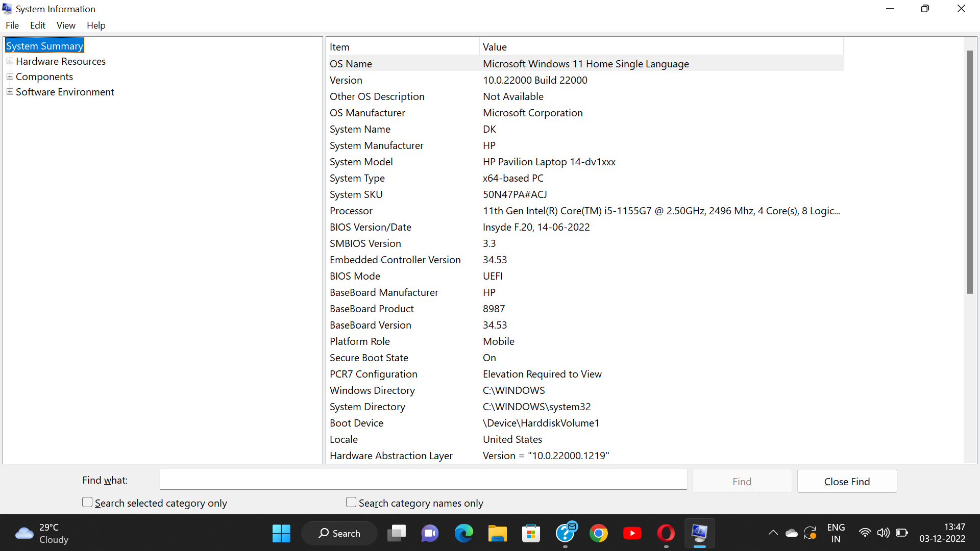Click the battery icon in the tray
The height and width of the screenshot is (551, 980).
[x=902, y=532]
